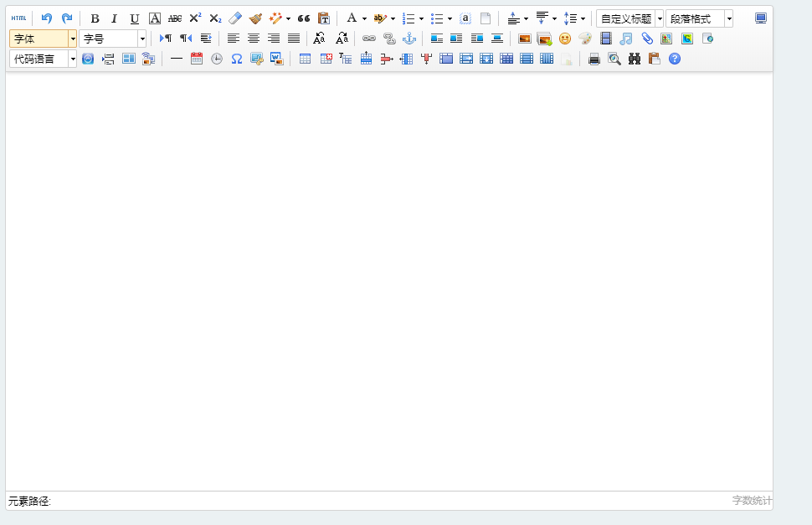Toggle superscript formatting
Image resolution: width=812 pixels, height=525 pixels.
point(195,18)
